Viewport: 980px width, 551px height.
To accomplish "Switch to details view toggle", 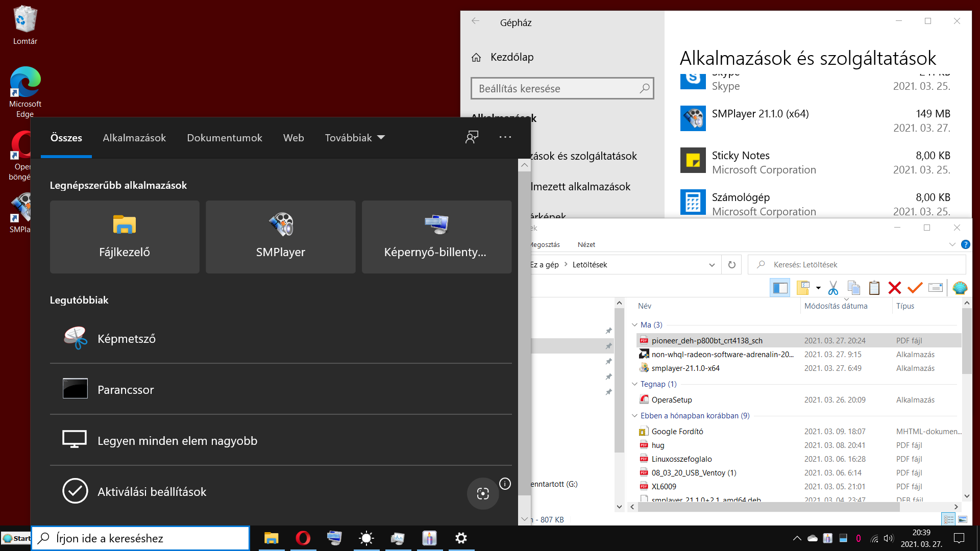I will point(948,519).
